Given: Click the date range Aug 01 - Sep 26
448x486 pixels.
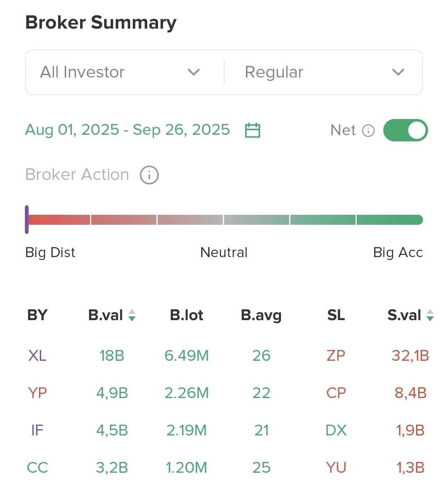Looking at the screenshot, I should click(127, 130).
